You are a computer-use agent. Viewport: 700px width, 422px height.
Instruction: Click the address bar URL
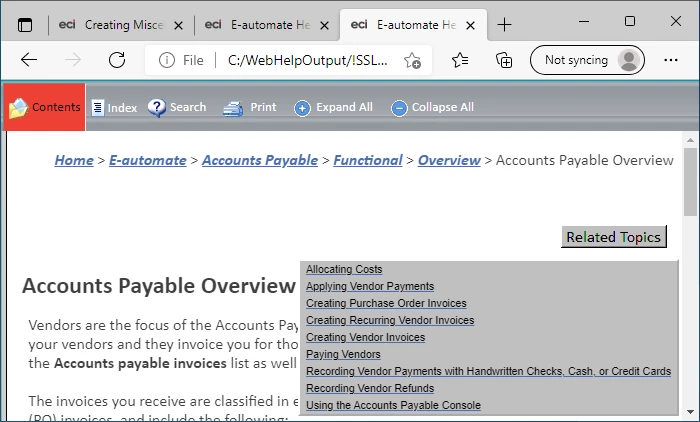pyautogui.click(x=308, y=60)
